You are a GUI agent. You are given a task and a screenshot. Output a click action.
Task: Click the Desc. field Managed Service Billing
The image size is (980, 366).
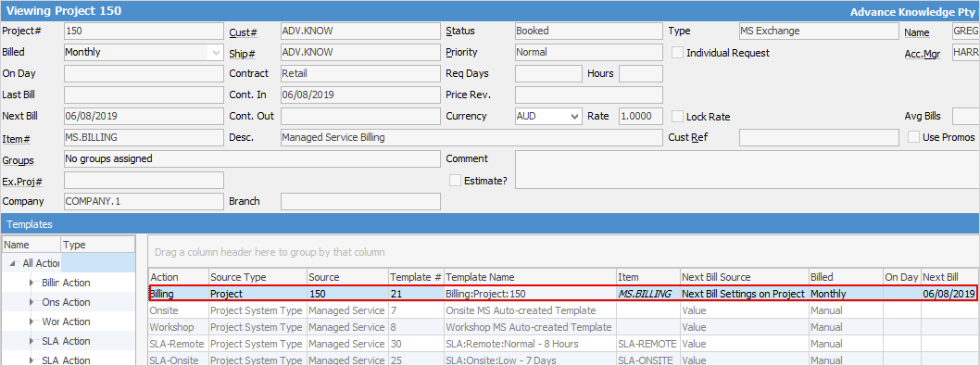click(471, 137)
